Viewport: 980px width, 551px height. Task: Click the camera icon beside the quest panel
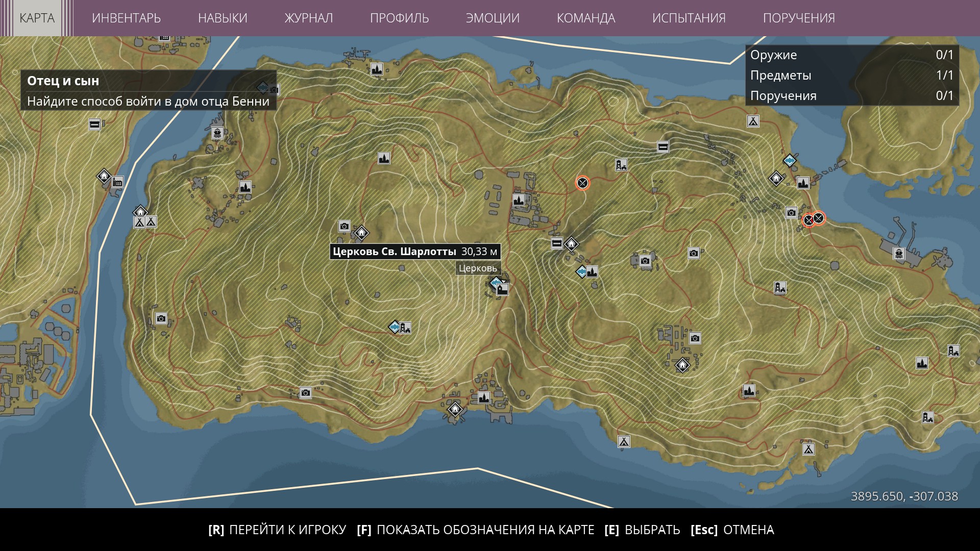pyautogui.click(x=274, y=90)
